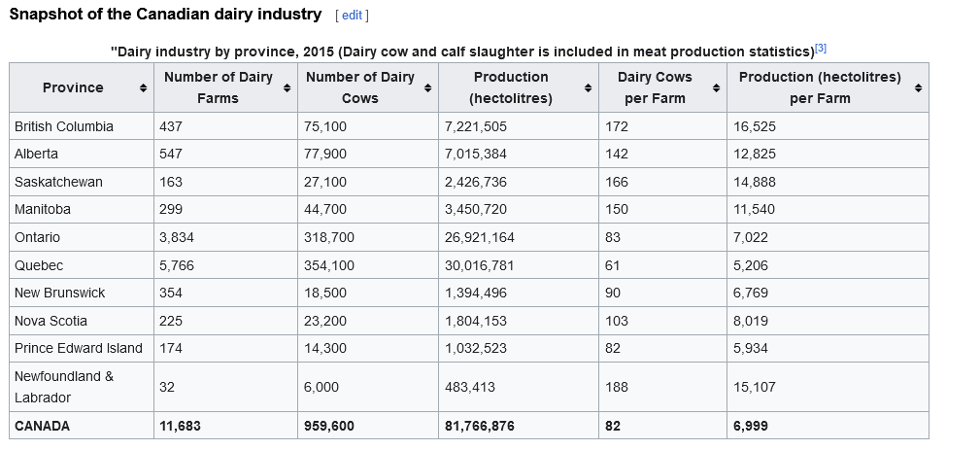Click the Snapshot of Canadian dairy industry heading
980x450 pixels.
[x=165, y=15]
